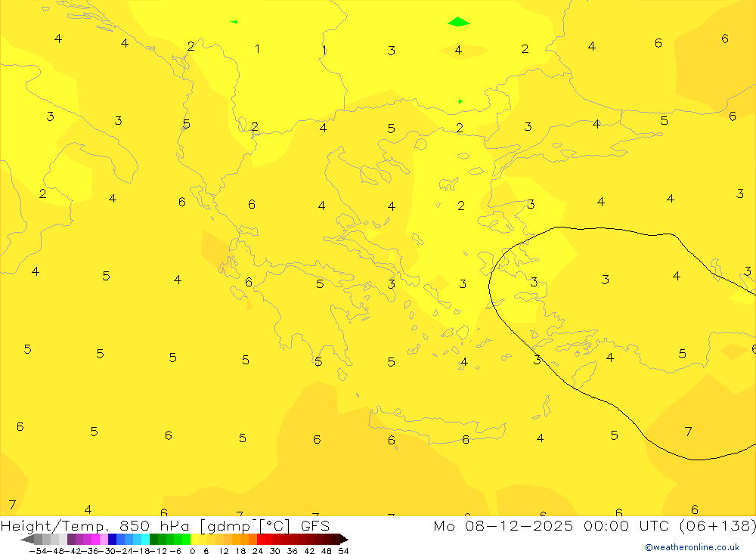Pick the cyan legend swatch near -18

[145, 539]
